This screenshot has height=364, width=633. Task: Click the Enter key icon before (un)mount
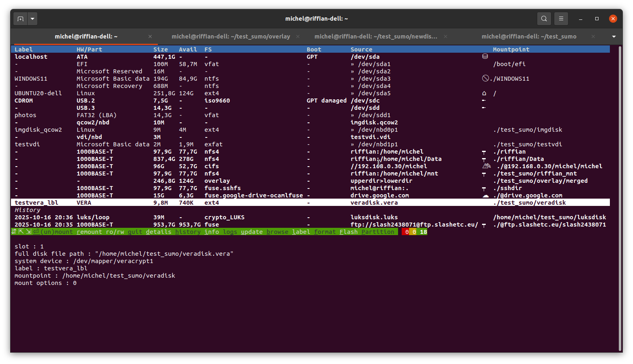click(36, 231)
